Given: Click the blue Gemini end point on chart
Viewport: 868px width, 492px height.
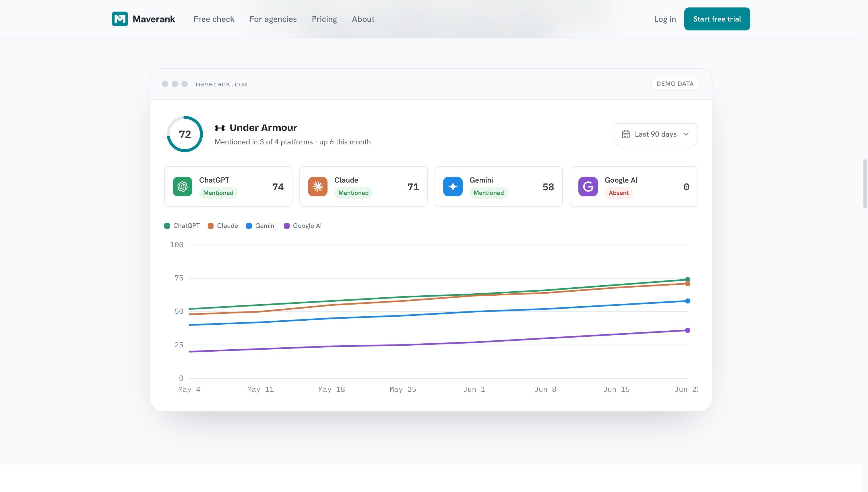Looking at the screenshot, I should coord(687,301).
